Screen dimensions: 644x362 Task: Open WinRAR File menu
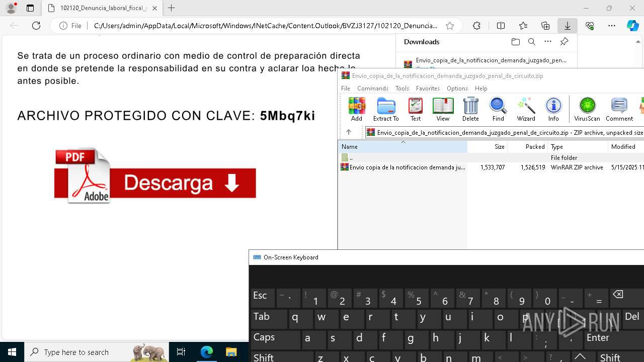(x=346, y=88)
